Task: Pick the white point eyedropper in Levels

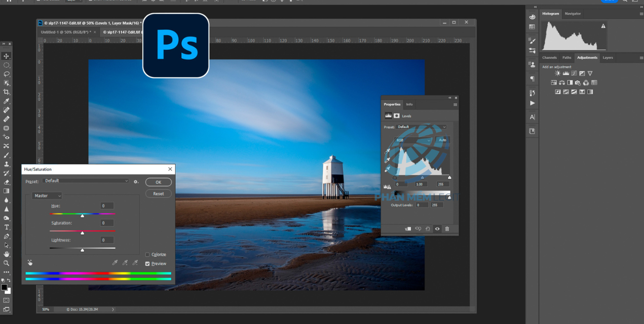Action: [387, 169]
